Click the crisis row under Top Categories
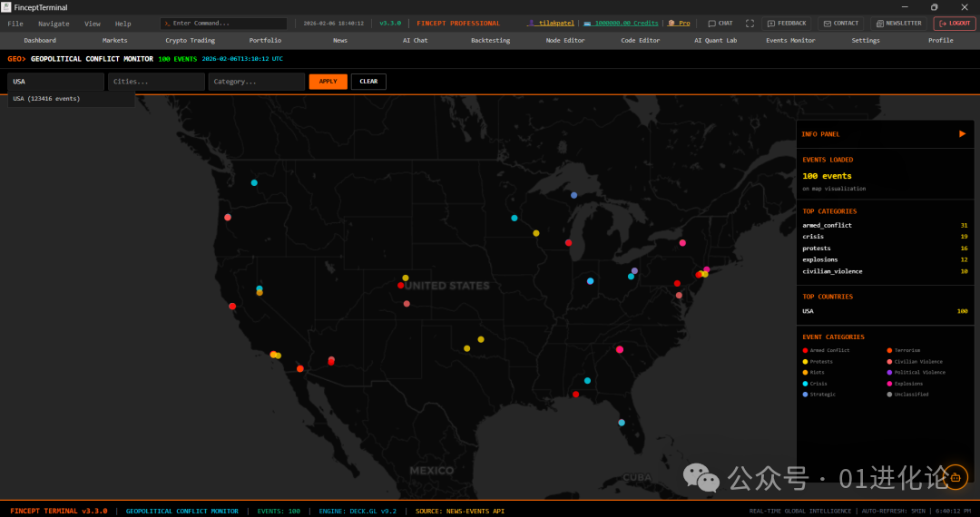The image size is (980, 517). (x=885, y=237)
